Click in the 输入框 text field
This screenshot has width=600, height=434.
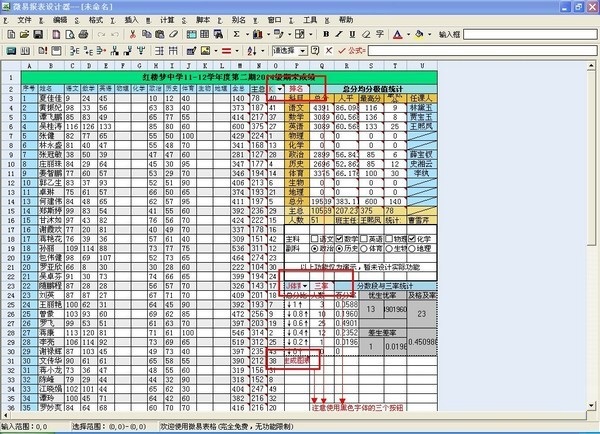point(530,34)
